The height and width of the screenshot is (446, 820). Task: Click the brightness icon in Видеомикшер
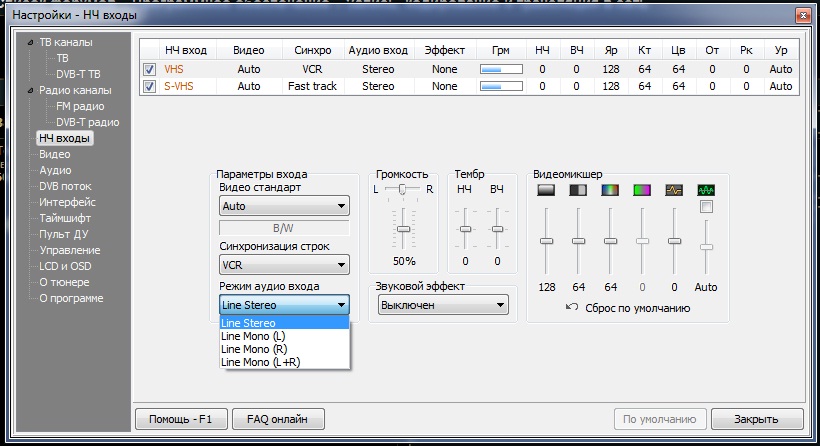[546, 190]
